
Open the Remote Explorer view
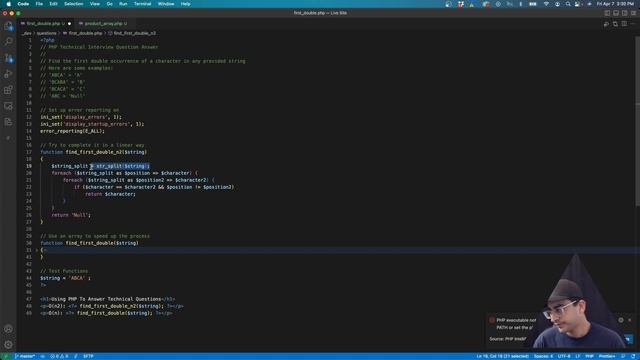(8, 106)
